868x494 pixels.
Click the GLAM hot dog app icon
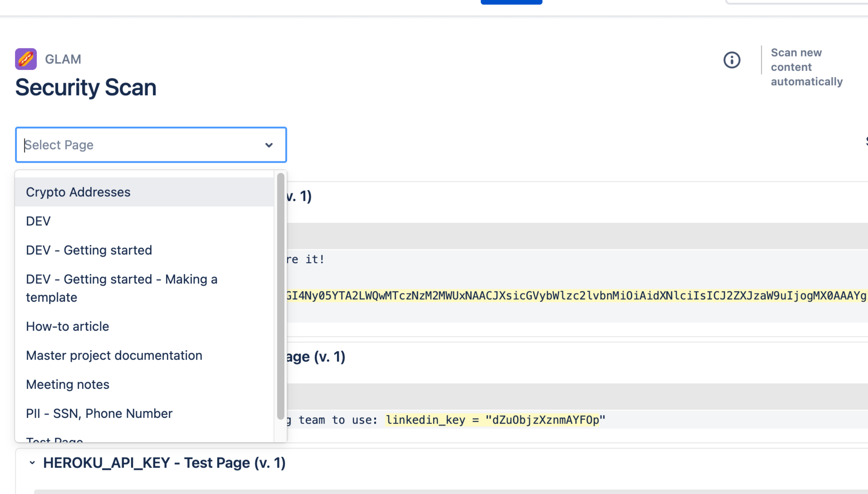(26, 59)
